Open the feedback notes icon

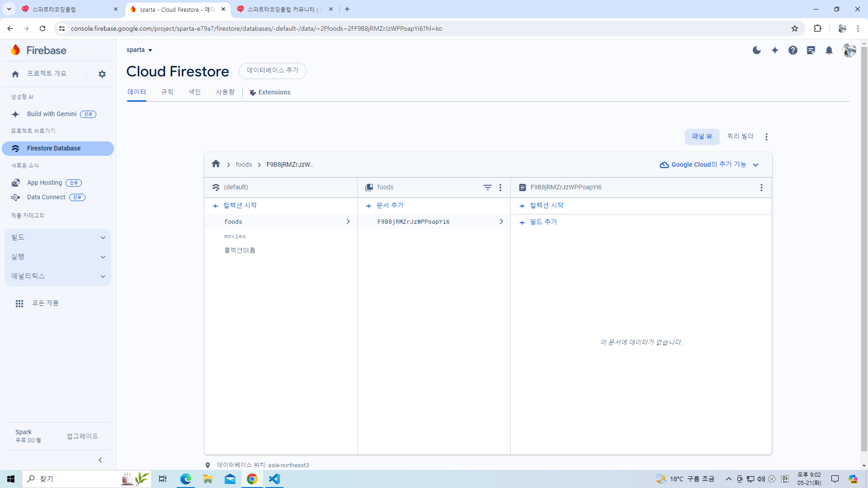[x=811, y=50]
